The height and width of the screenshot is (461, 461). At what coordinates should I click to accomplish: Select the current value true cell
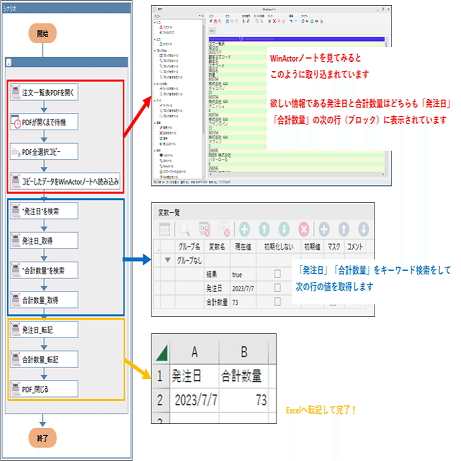[x=243, y=274]
